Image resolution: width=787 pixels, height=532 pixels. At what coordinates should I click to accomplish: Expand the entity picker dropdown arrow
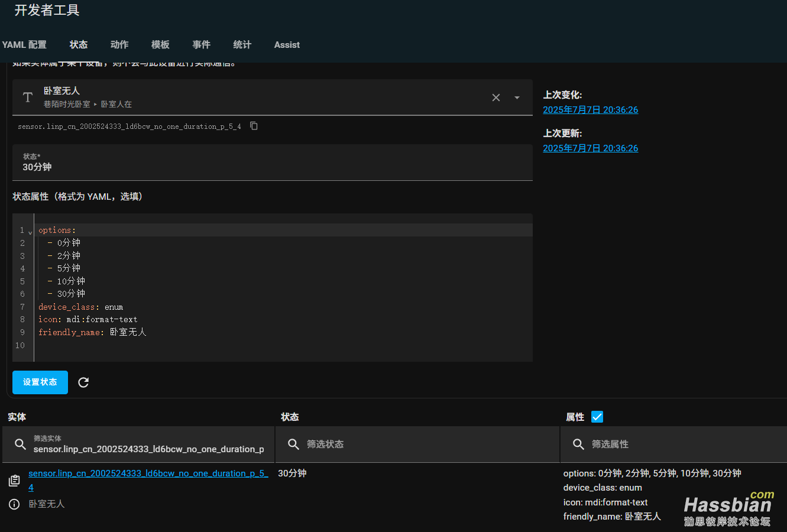[x=517, y=98]
